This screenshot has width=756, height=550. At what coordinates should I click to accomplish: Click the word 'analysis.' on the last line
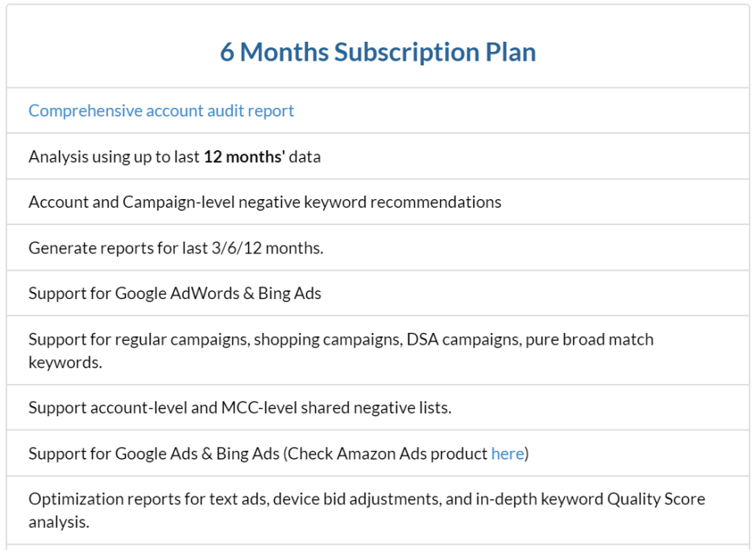tap(58, 522)
